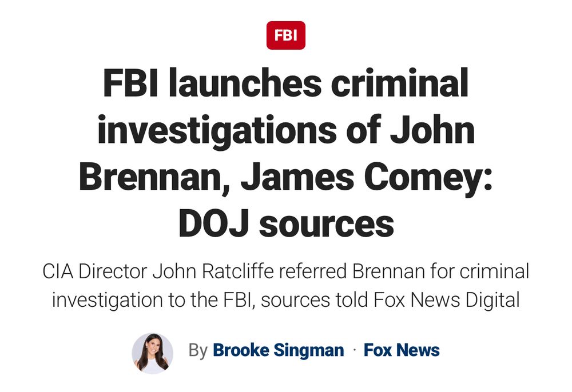This screenshot has width=572, height=392.
Task: Click 'investigations of John' headline line
Action: [286, 130]
